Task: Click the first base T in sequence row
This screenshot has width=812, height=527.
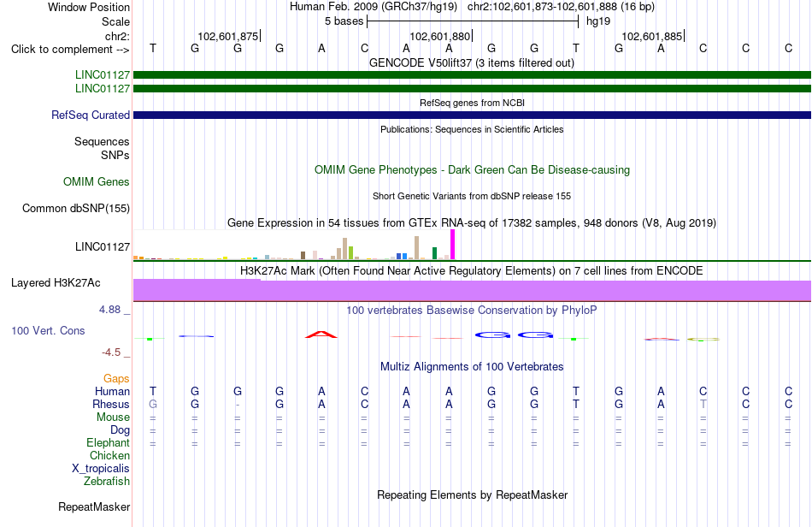Action: [153, 48]
